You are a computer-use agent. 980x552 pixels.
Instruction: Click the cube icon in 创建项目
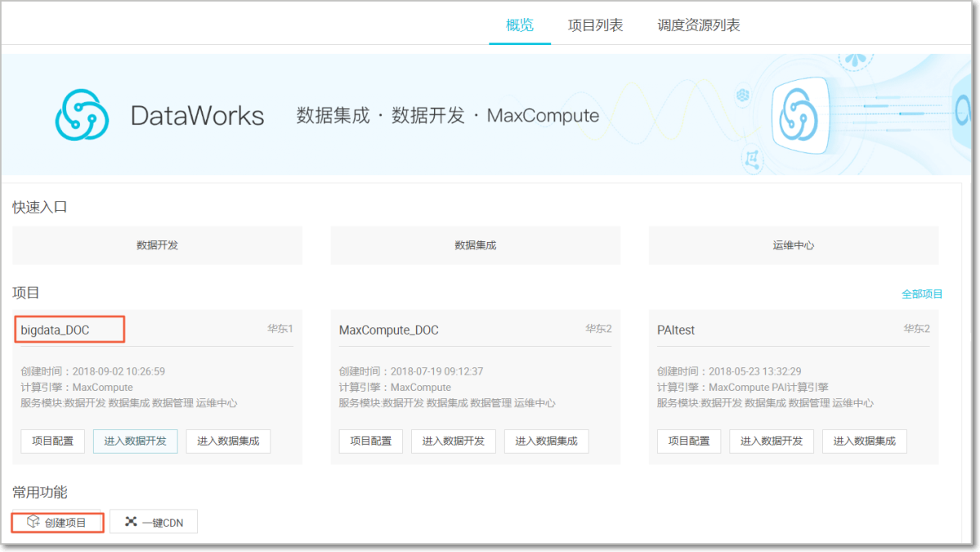click(x=34, y=522)
